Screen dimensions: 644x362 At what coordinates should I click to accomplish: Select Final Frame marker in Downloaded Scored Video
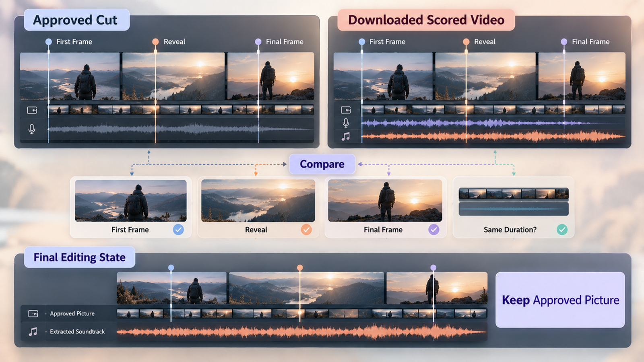pyautogui.click(x=564, y=41)
